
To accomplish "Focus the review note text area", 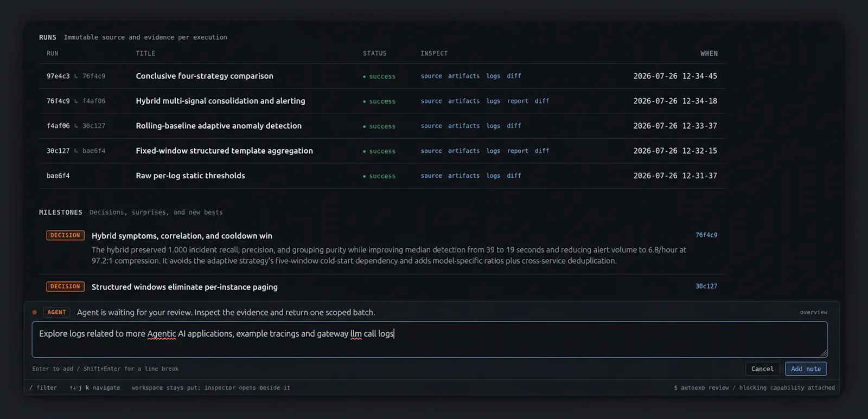I will 430,339.
